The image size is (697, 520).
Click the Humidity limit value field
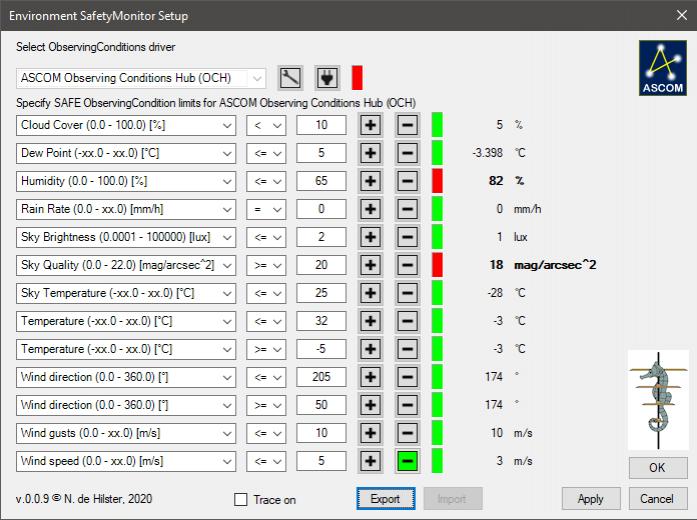(321, 181)
